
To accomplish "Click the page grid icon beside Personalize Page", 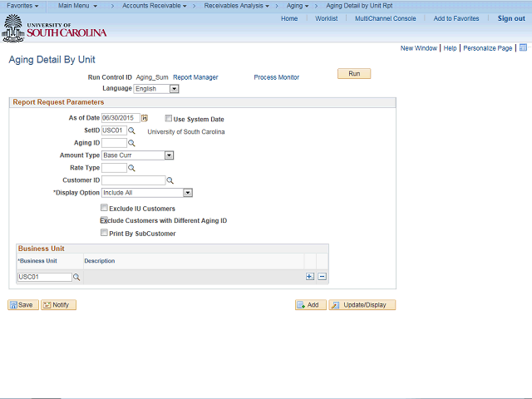I will (x=523, y=47).
